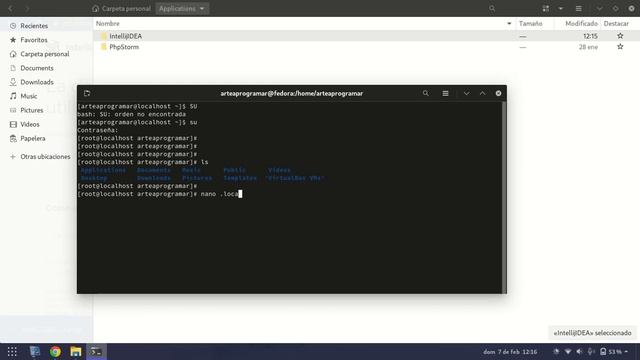640x360 pixels.
Task: Open battery 53% indicator
Action: point(614,351)
